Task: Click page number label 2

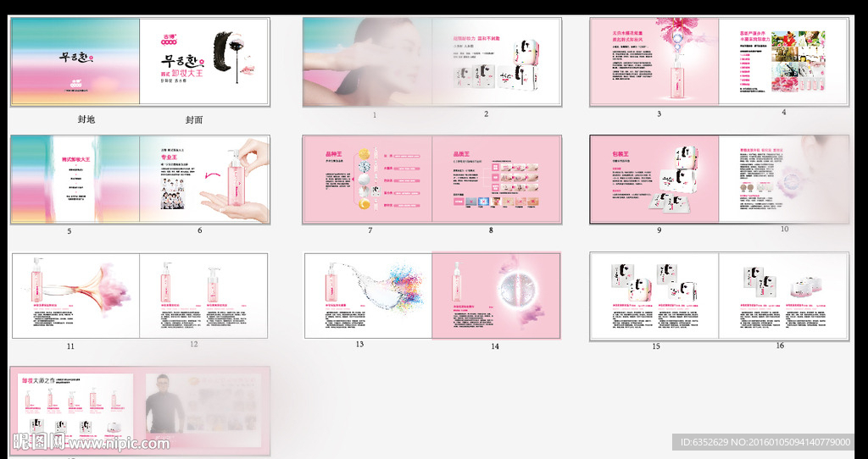Action: [486, 114]
